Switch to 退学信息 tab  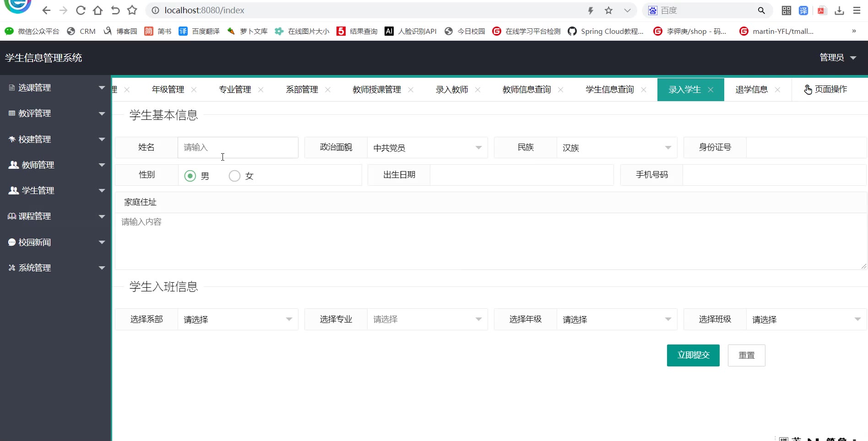pos(752,90)
